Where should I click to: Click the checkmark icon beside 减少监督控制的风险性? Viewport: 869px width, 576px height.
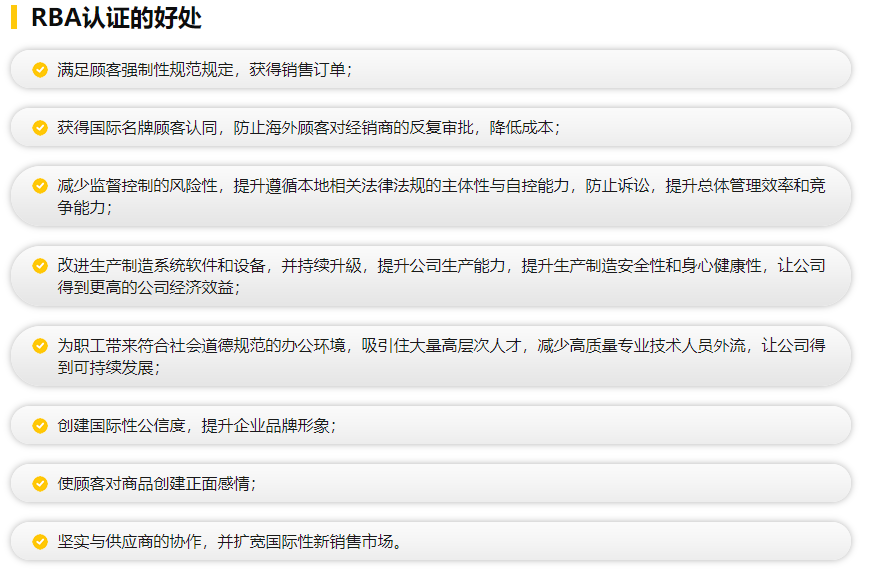click(x=40, y=186)
